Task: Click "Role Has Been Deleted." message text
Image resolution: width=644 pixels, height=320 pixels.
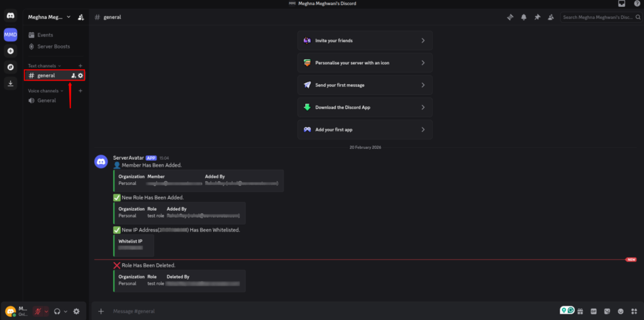Action: [148, 265]
